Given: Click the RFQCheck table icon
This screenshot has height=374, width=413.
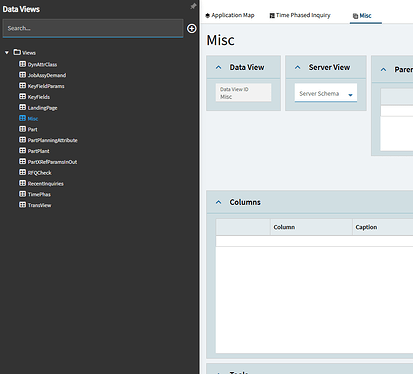Looking at the screenshot, I should tap(22, 172).
